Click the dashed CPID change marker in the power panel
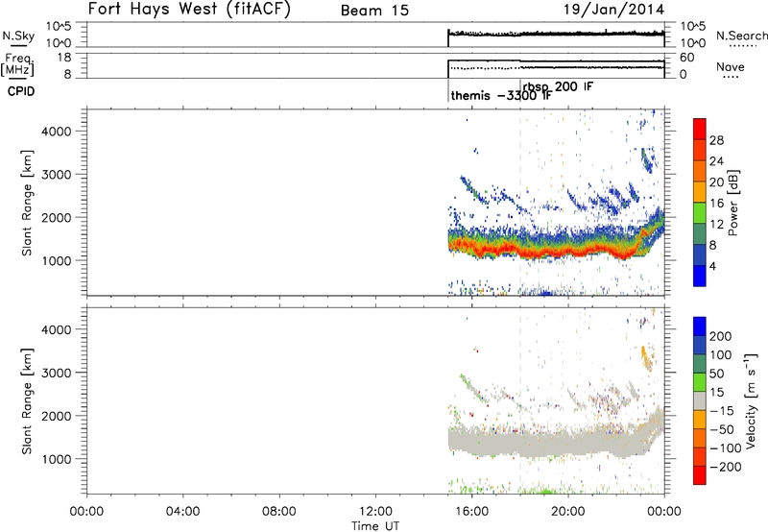768x532 pixels. pyautogui.click(x=520, y=202)
